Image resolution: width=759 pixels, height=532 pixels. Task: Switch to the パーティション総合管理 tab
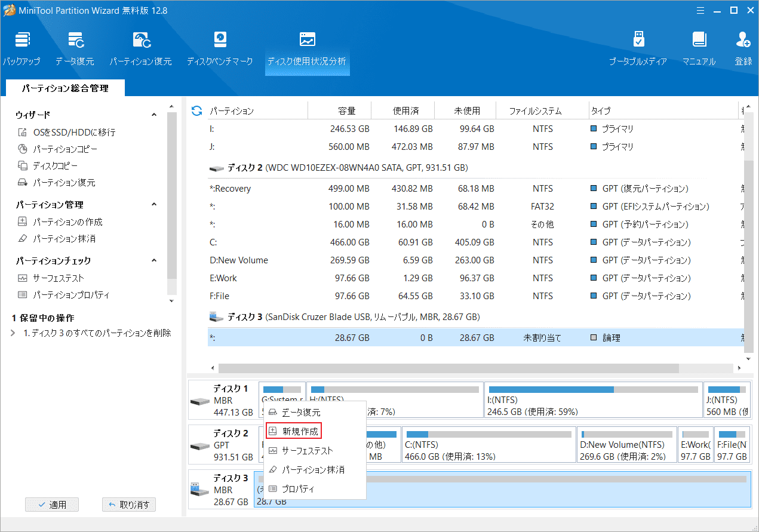coord(64,88)
